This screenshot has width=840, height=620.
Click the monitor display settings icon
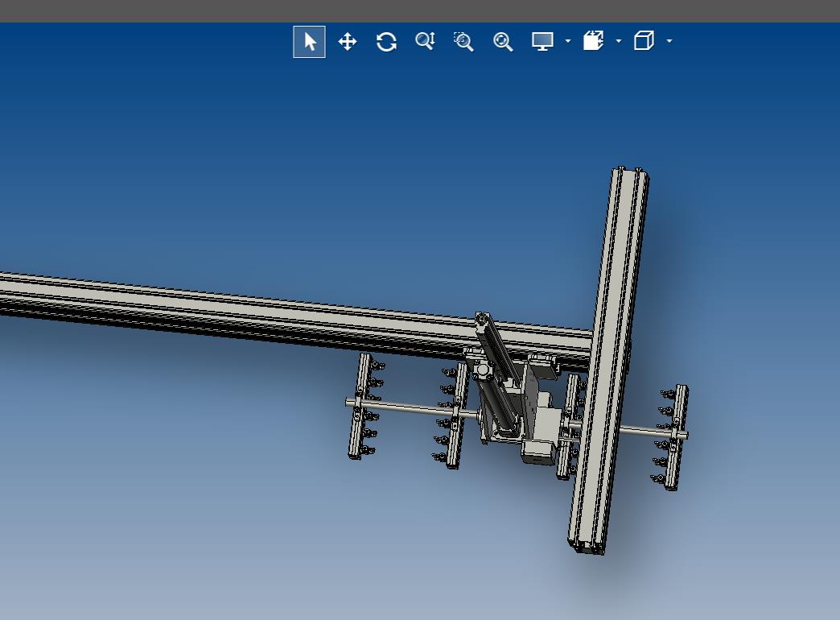coord(542,41)
